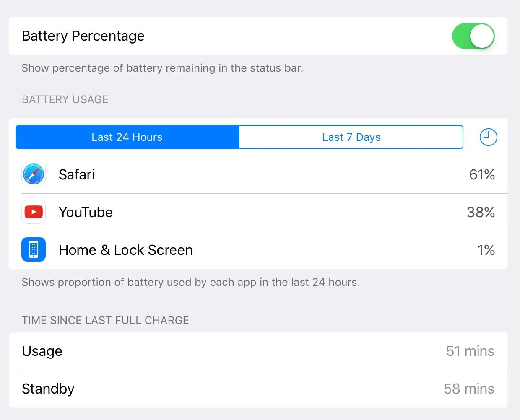Switch to the Last 7 Days tab
520x420 pixels.
point(351,137)
